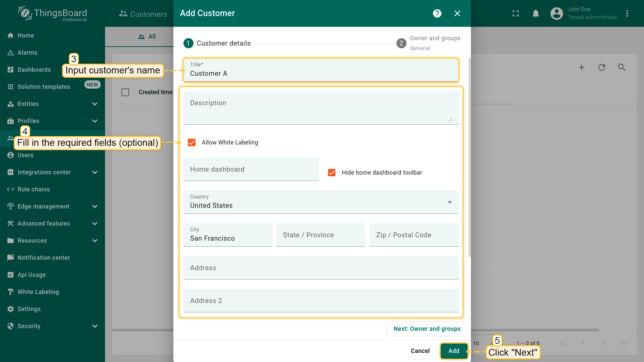Viewport: 644px width, 362px height.
Task: Uncheck Hide home dashboard toolbar
Action: pos(332,173)
